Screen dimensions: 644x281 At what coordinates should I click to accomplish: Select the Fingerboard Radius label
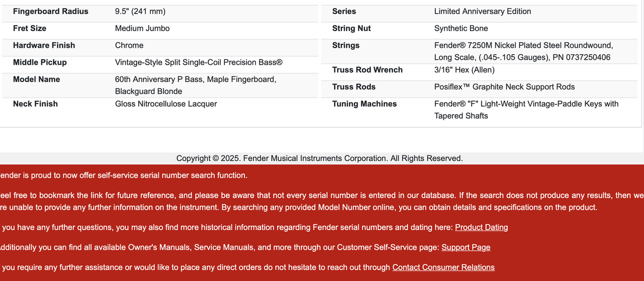(51, 12)
